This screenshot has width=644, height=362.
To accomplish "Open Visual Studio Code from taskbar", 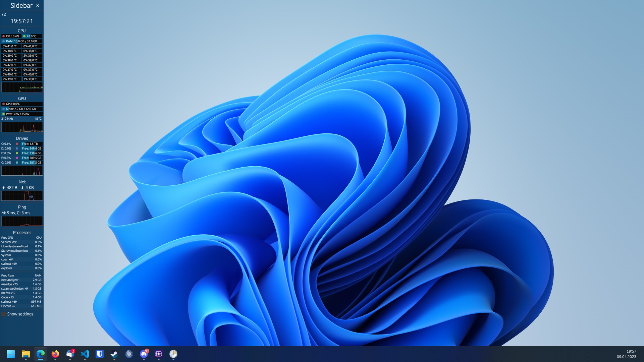I will point(85,354).
